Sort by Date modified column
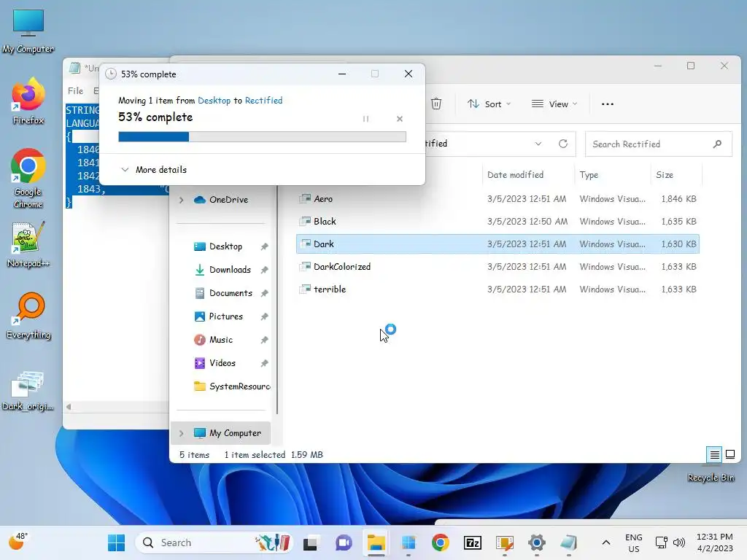The height and width of the screenshot is (560, 747). (x=515, y=175)
